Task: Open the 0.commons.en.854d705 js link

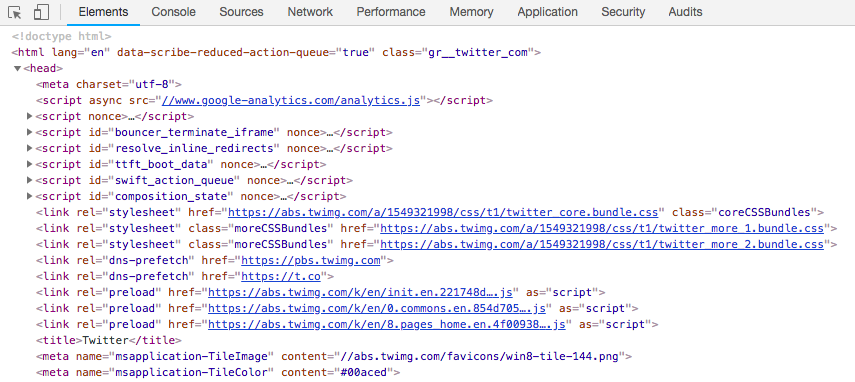Action: coord(377,308)
